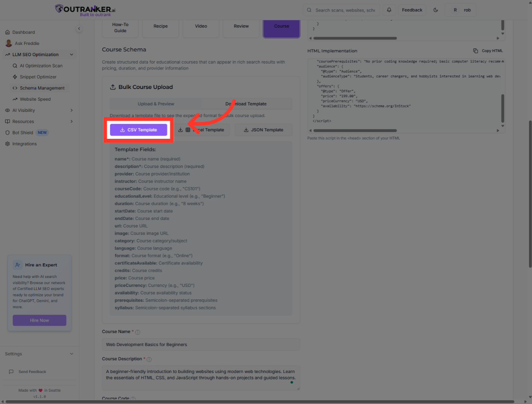The height and width of the screenshot is (404, 532).
Task: Open the notifications bell icon
Action: 389,10
